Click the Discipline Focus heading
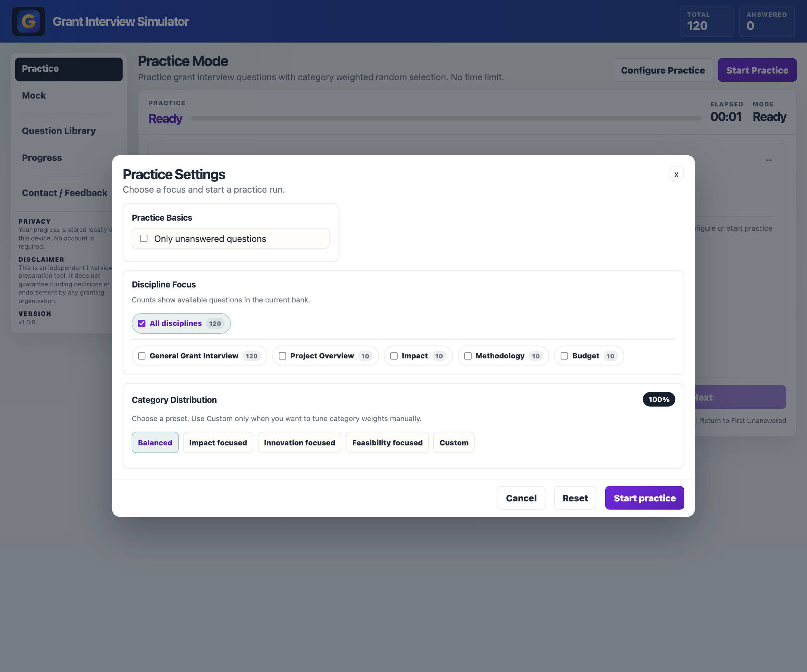Screen dimensions: 807x672 164,284
